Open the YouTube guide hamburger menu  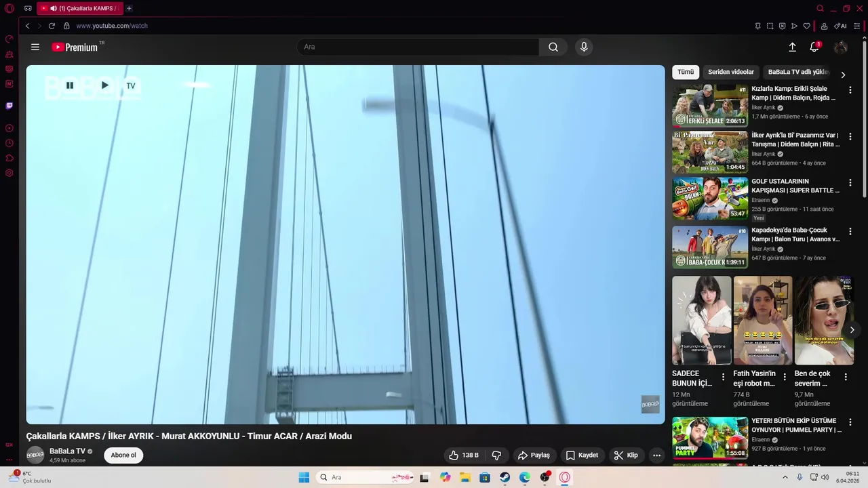click(35, 47)
